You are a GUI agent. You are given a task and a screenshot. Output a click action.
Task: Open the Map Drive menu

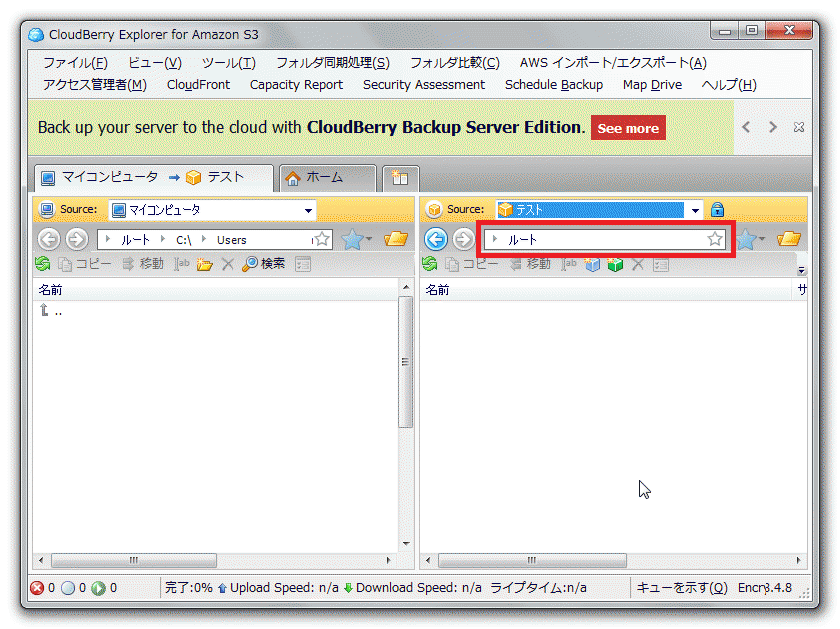tap(652, 85)
